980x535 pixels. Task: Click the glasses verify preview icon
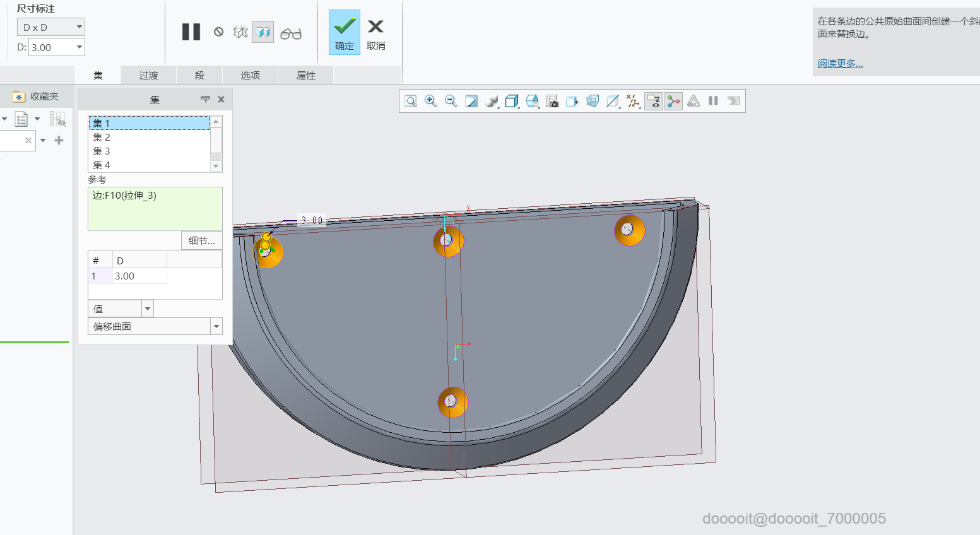click(x=291, y=33)
